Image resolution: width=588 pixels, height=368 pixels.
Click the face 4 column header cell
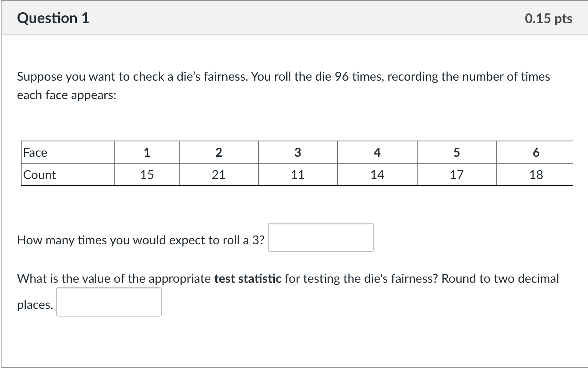point(377,153)
